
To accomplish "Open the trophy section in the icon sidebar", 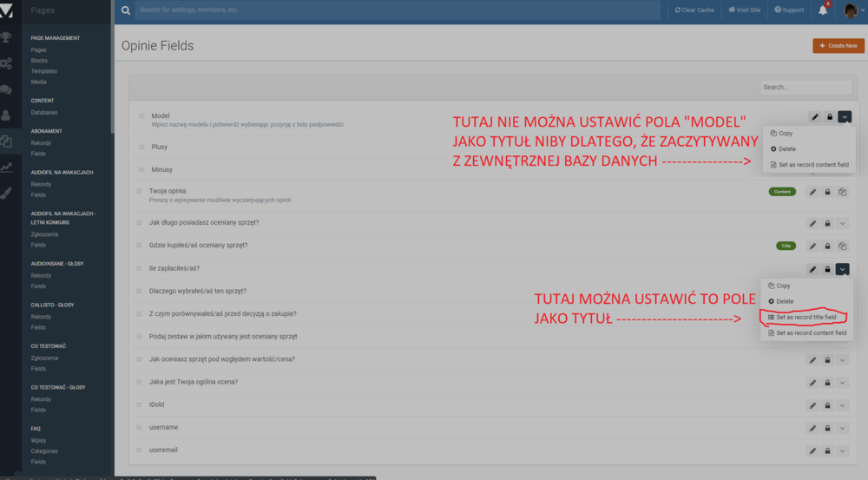I will [x=6, y=37].
